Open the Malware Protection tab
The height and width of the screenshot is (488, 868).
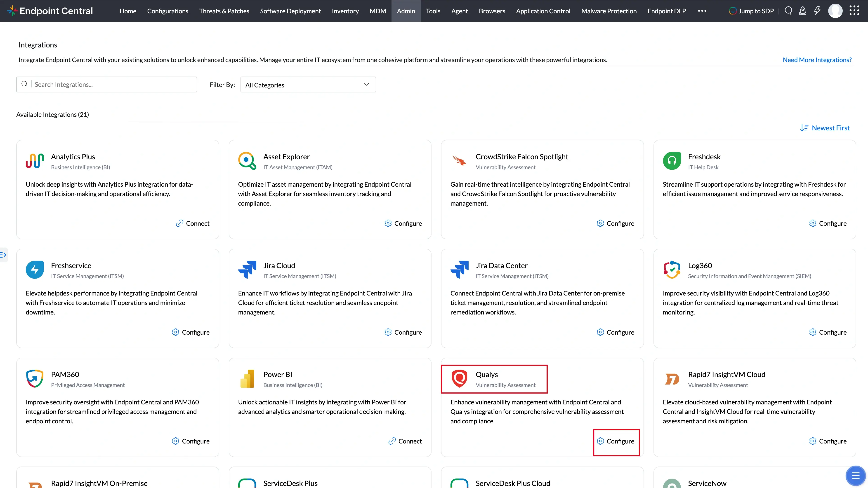click(609, 11)
